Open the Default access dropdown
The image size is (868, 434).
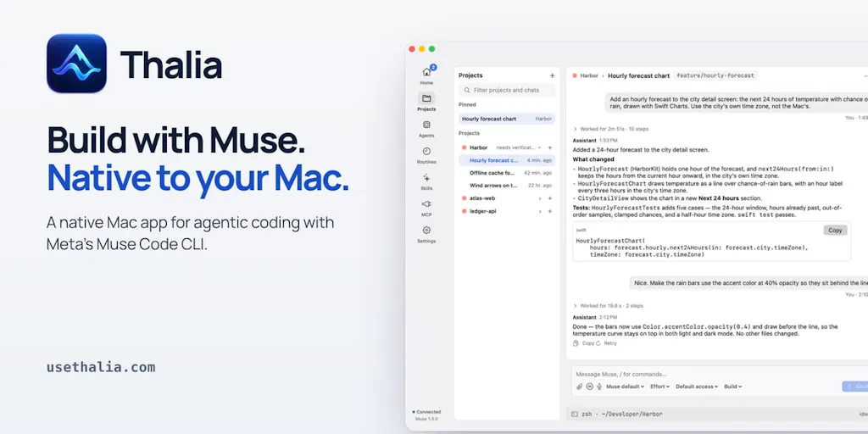coord(697,387)
